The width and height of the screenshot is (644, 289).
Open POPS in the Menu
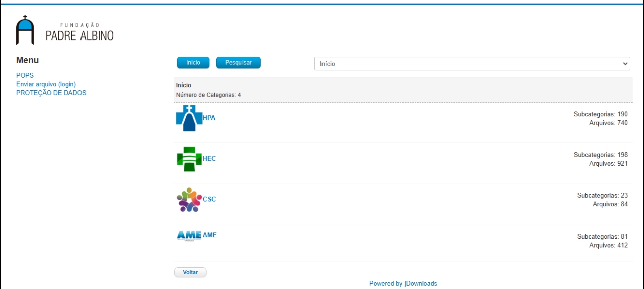25,75
